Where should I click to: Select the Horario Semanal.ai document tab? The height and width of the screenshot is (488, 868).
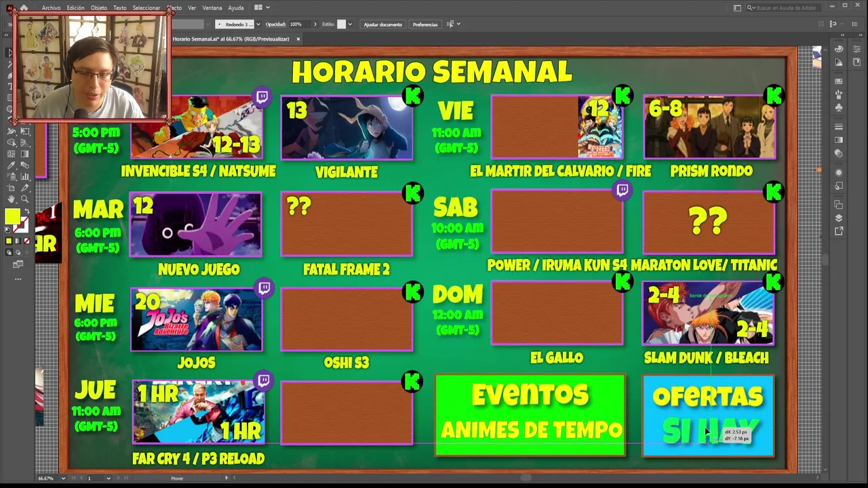click(x=231, y=39)
